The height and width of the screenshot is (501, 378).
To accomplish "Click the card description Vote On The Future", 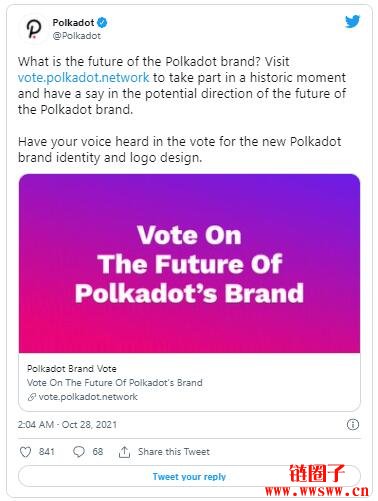I will point(115,383).
